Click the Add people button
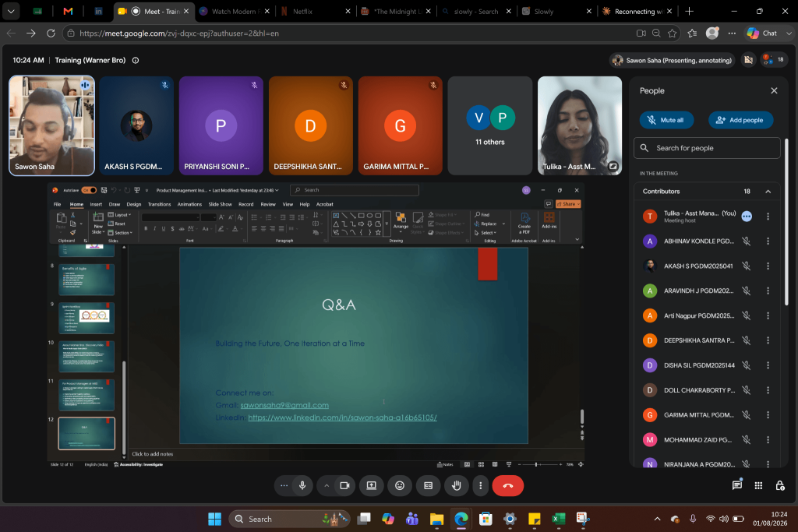 point(740,120)
